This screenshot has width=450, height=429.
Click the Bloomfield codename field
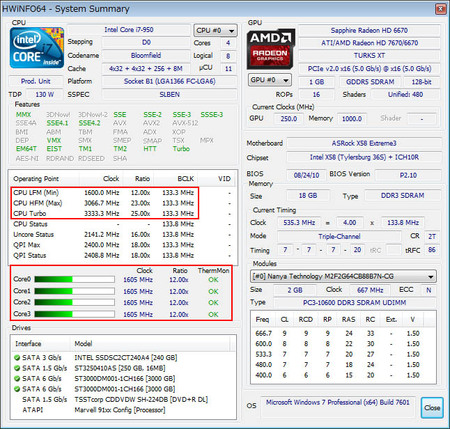[x=146, y=55]
